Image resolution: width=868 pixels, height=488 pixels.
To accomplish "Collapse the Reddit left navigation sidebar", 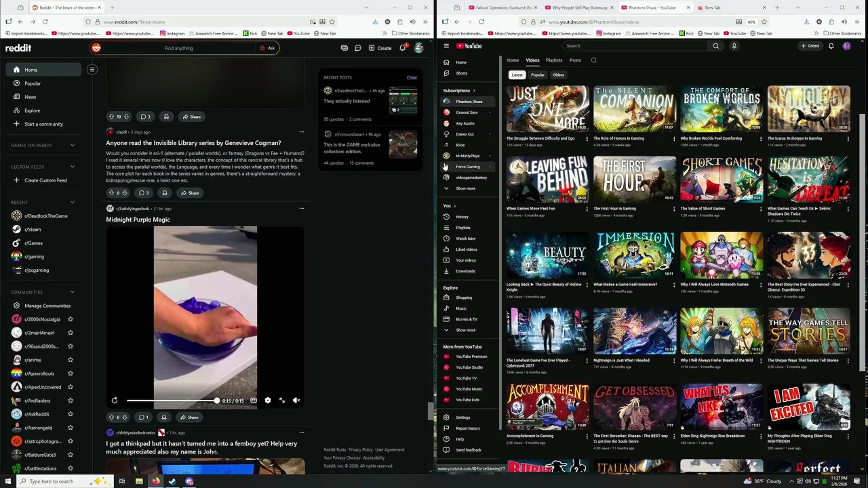I will (x=92, y=69).
